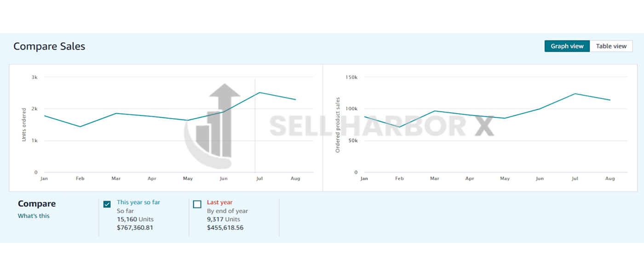Image resolution: width=644 pixels, height=276 pixels.
Task: Uncheck the This year so far checkbox
Action: [107, 204]
